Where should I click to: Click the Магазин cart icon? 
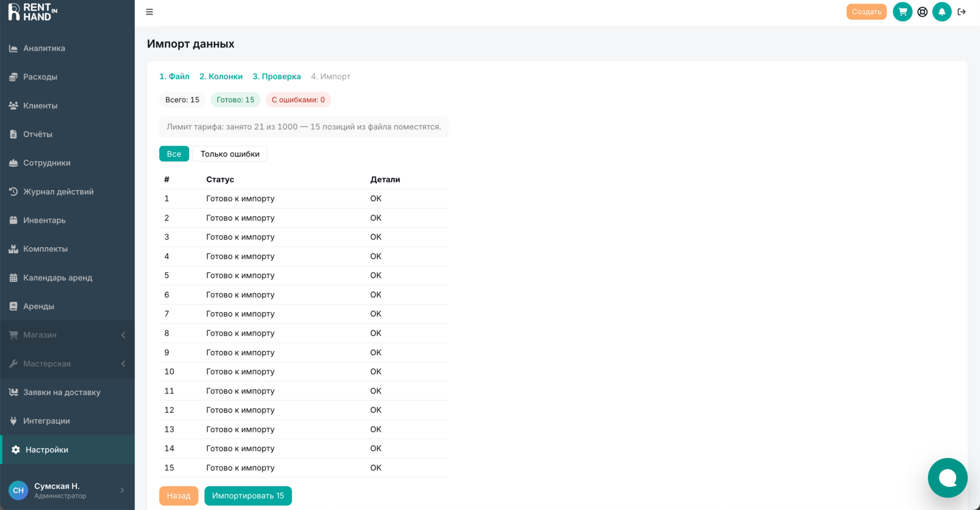pos(13,335)
